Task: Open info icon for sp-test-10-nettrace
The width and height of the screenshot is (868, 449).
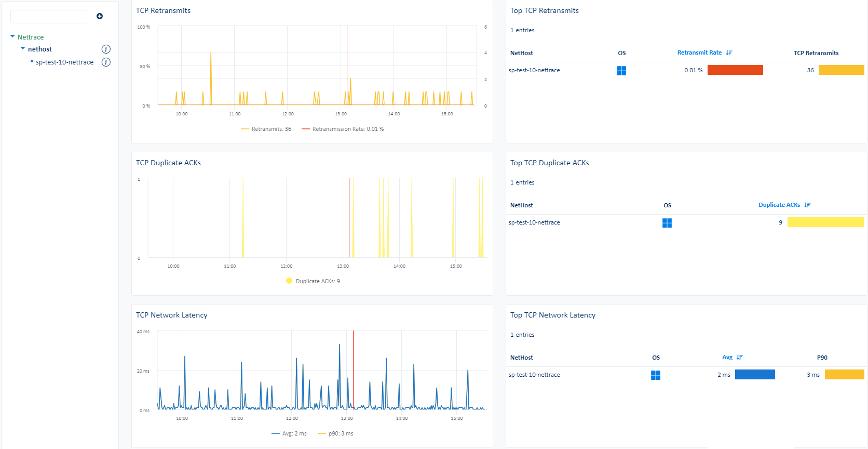Action: 106,62
